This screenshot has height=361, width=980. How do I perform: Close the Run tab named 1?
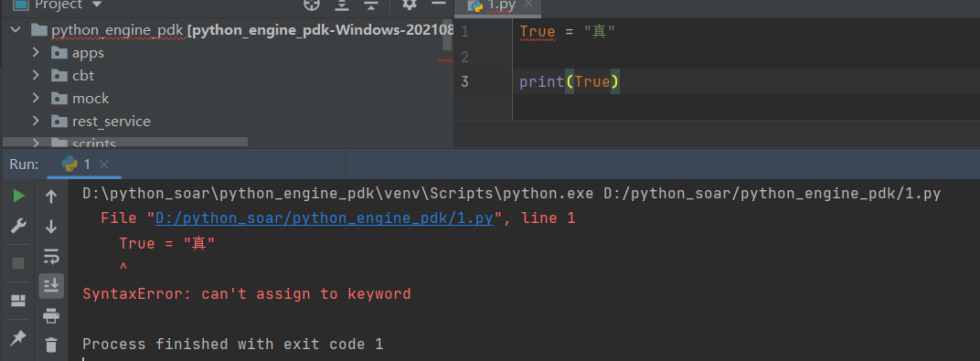click(x=104, y=165)
